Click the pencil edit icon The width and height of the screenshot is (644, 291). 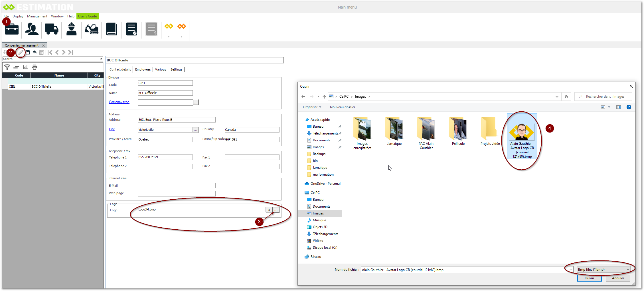[21, 52]
